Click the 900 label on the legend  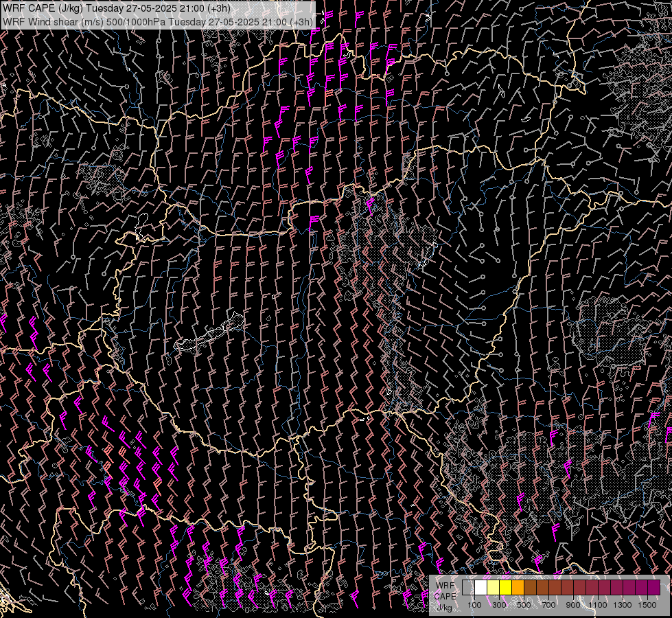click(573, 605)
